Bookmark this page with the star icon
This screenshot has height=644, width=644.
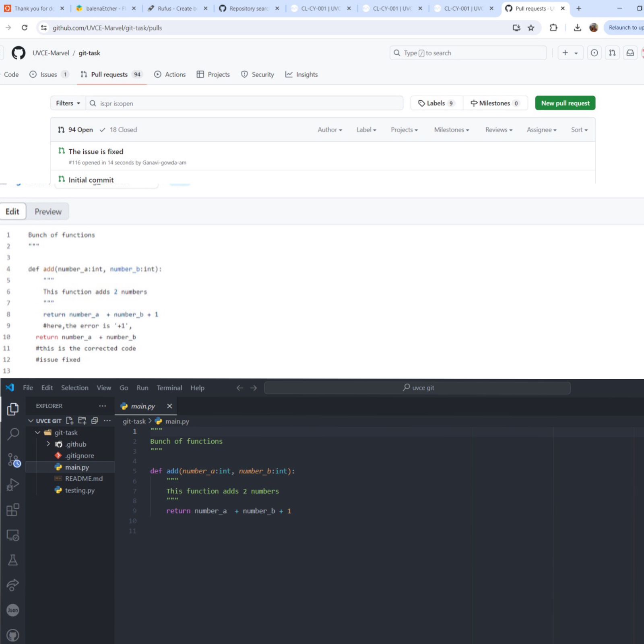tap(531, 28)
